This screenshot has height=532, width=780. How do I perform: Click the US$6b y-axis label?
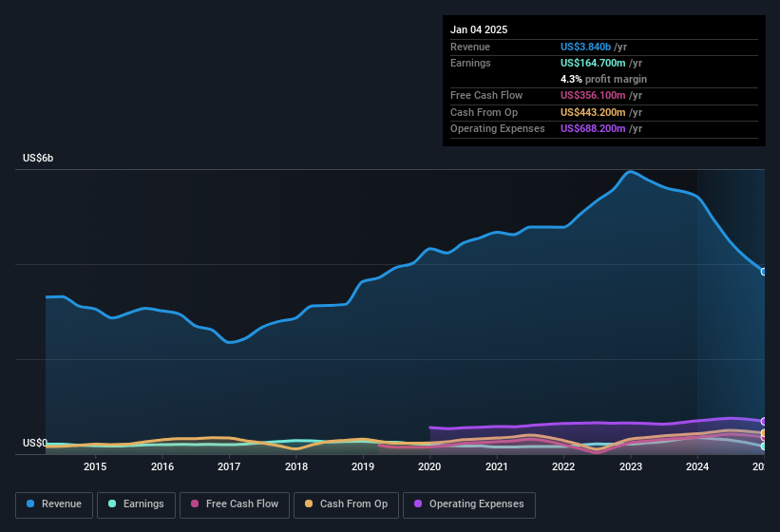click(38, 158)
